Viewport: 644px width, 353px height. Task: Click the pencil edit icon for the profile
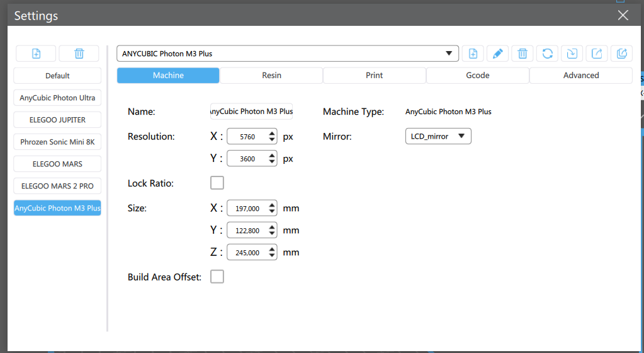[x=497, y=54]
